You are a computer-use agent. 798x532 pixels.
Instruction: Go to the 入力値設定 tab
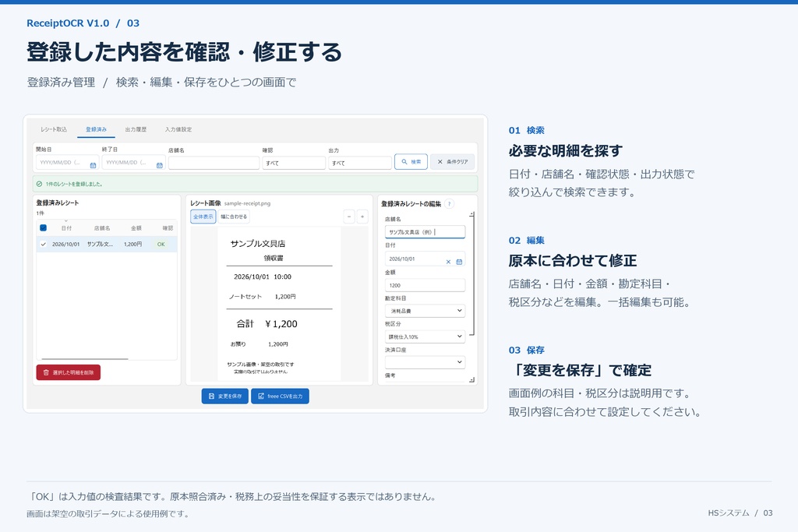click(178, 129)
